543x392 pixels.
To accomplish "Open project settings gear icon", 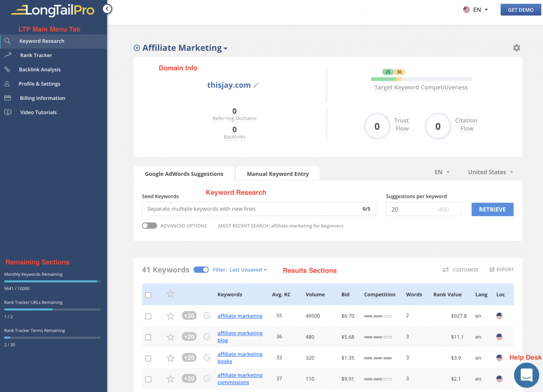I will point(516,48).
